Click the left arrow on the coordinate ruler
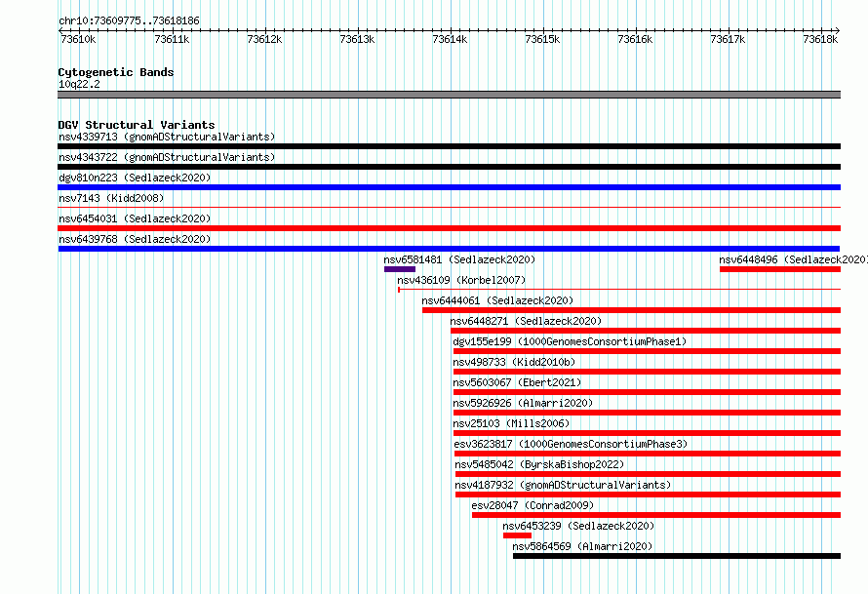868x594 pixels. 60,31
